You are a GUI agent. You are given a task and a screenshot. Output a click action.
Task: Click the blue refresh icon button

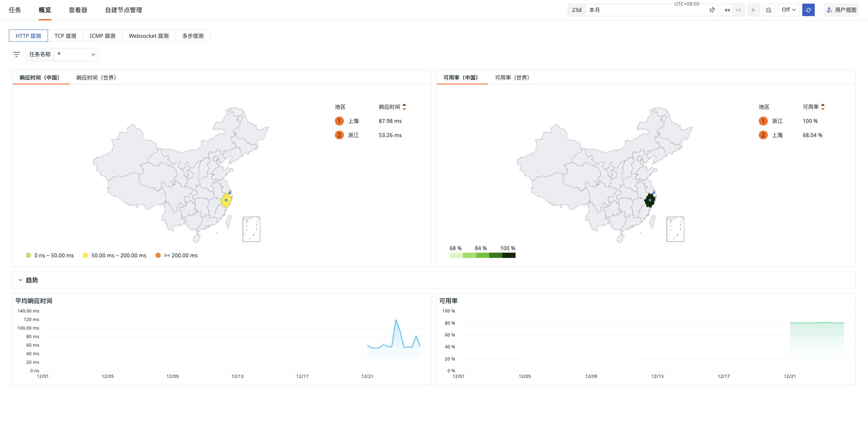click(808, 10)
